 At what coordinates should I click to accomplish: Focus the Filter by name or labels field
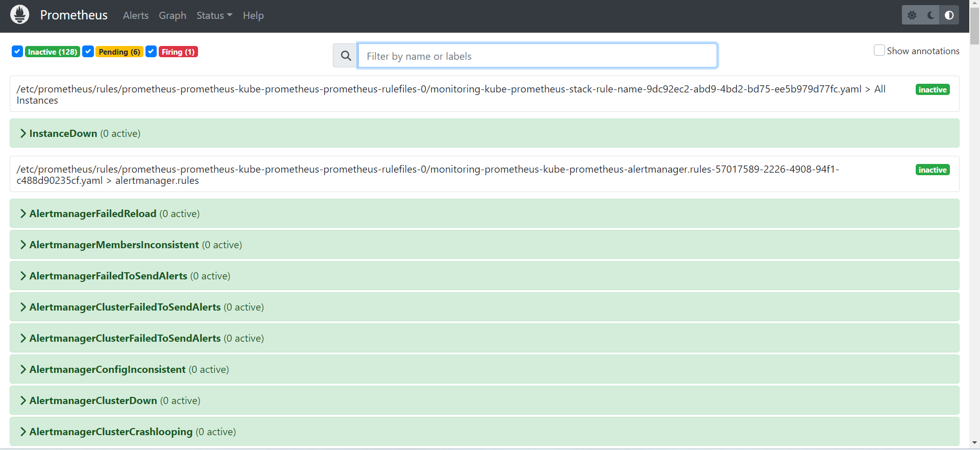pyautogui.click(x=537, y=56)
